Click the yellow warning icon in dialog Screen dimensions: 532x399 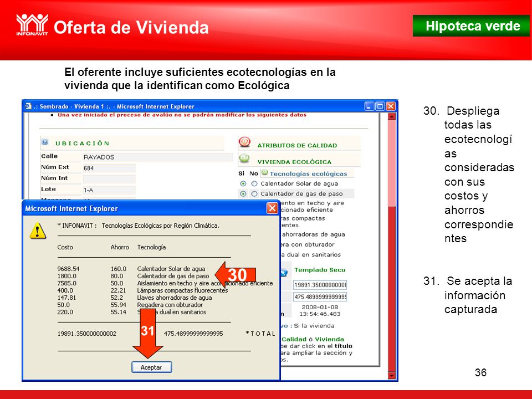38,231
